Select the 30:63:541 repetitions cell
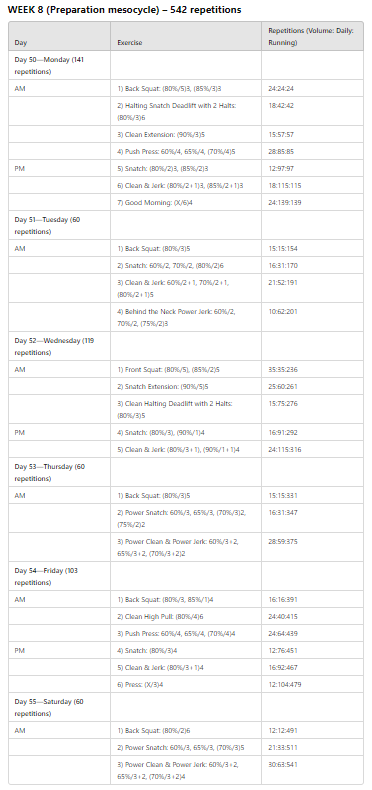 (x=312, y=770)
